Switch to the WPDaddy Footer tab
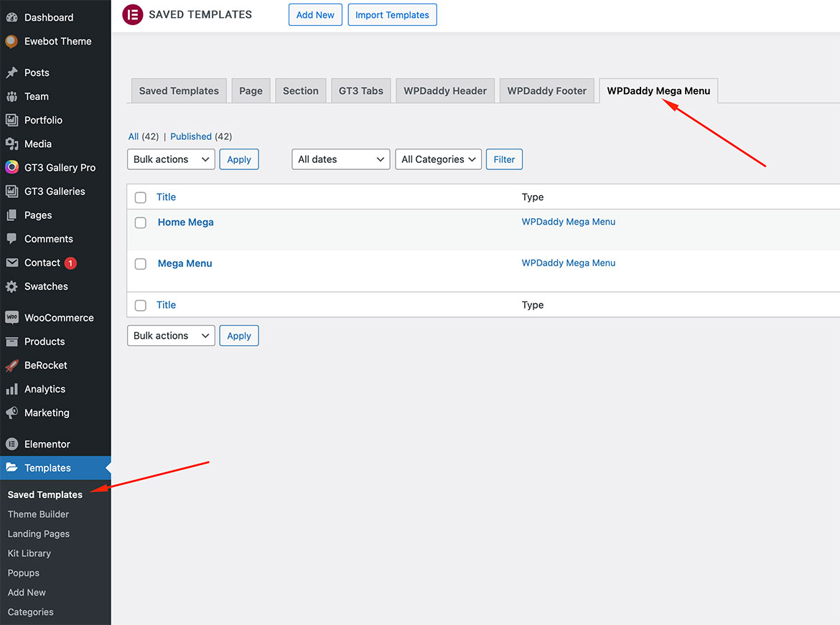Viewport: 840px width, 625px height. (547, 90)
